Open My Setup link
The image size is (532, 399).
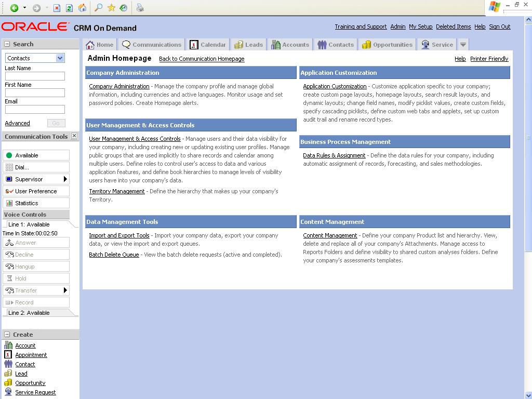[421, 26]
